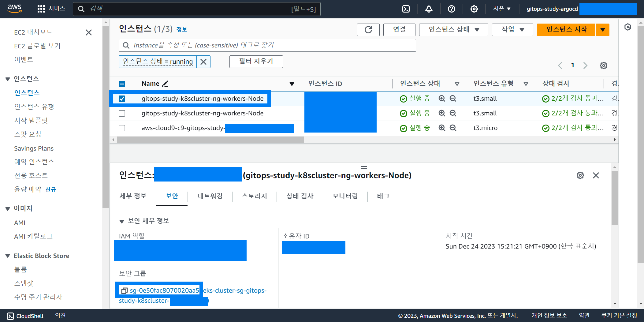Click the table horizontal scrollbar
Viewport: 644px width, 322px height.
pos(210,140)
